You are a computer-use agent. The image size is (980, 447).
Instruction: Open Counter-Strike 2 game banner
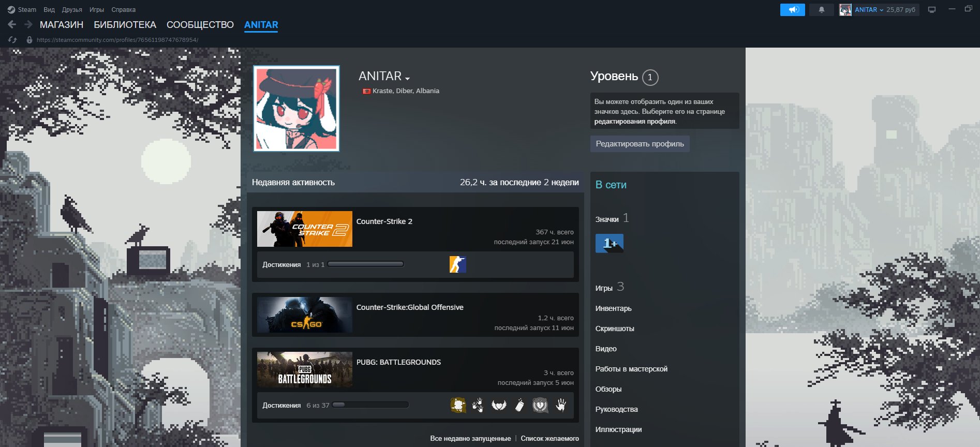coord(305,229)
